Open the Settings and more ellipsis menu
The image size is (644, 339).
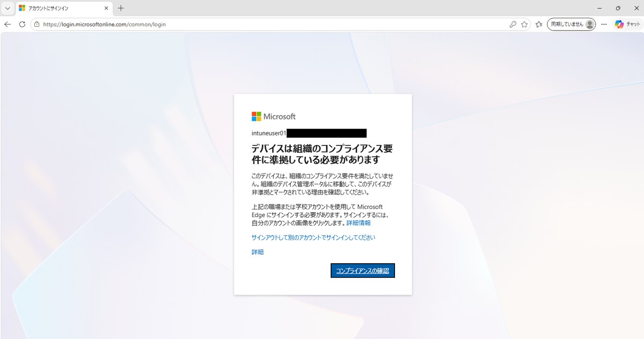[x=604, y=24]
